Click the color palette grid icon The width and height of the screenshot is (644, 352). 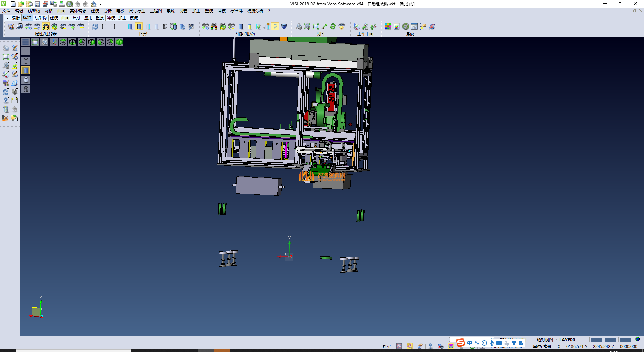coord(388,27)
